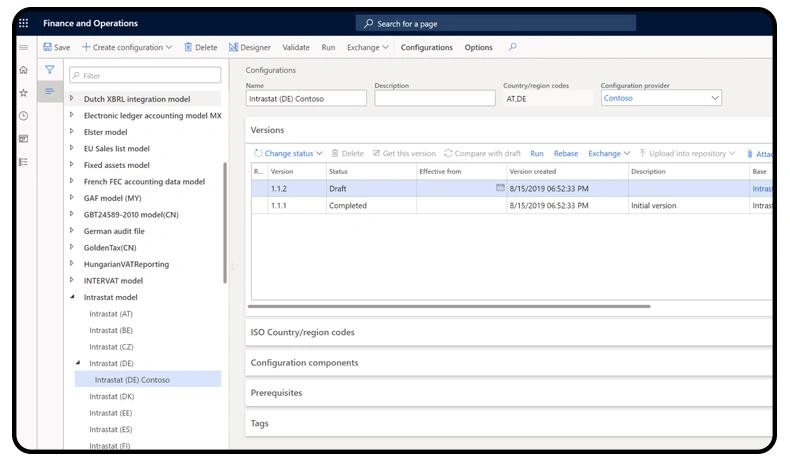The image size is (790, 461).
Task: Click Delete in the top action pane
Action: (201, 47)
